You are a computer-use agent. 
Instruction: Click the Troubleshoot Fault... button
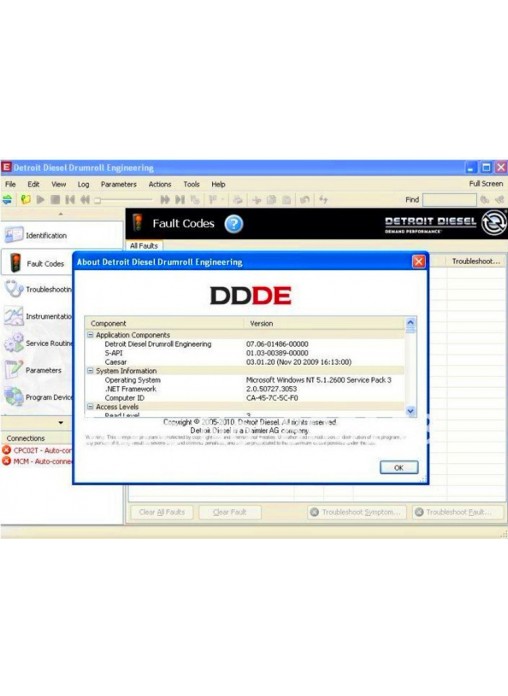tap(458, 512)
